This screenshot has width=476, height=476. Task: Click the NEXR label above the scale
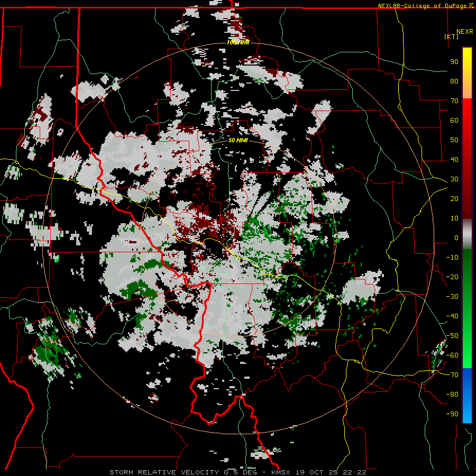pyautogui.click(x=465, y=31)
